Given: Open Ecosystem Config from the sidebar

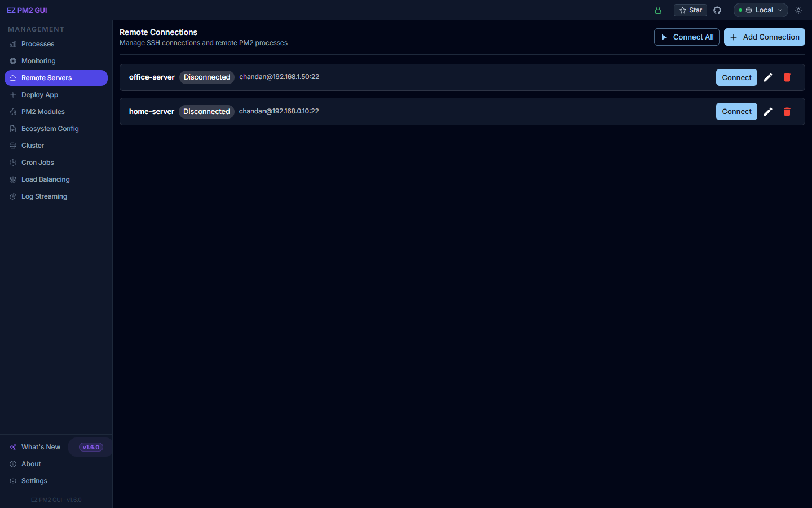Looking at the screenshot, I should [x=48, y=129].
